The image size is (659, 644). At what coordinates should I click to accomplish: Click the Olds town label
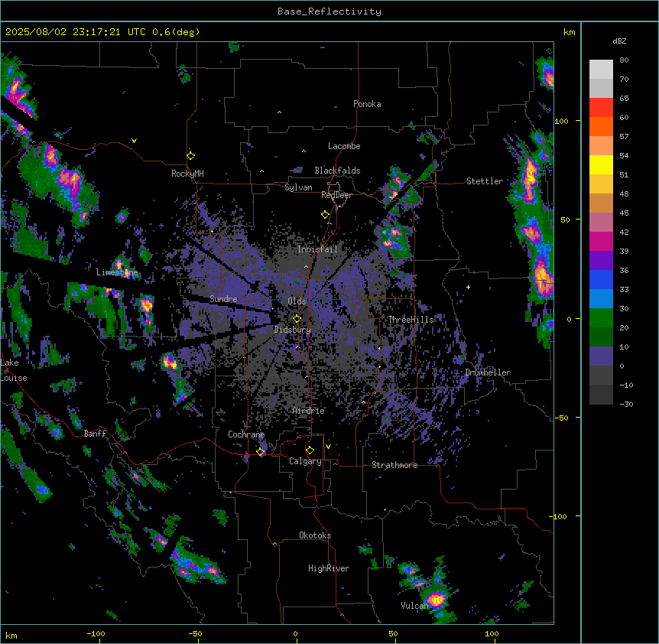click(x=297, y=301)
